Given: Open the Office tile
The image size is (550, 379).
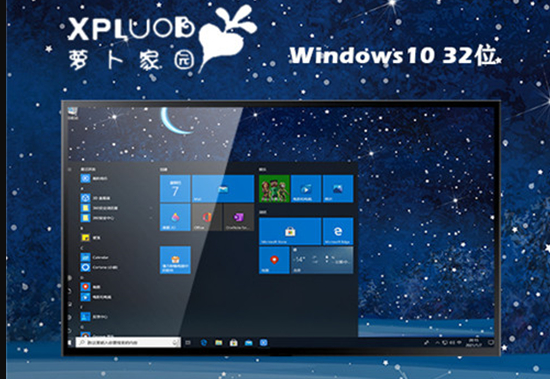Looking at the screenshot, I should point(207,217).
